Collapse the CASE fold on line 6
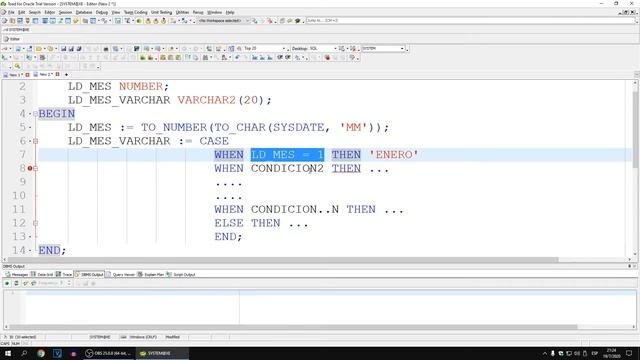640x360 pixels. [36, 141]
